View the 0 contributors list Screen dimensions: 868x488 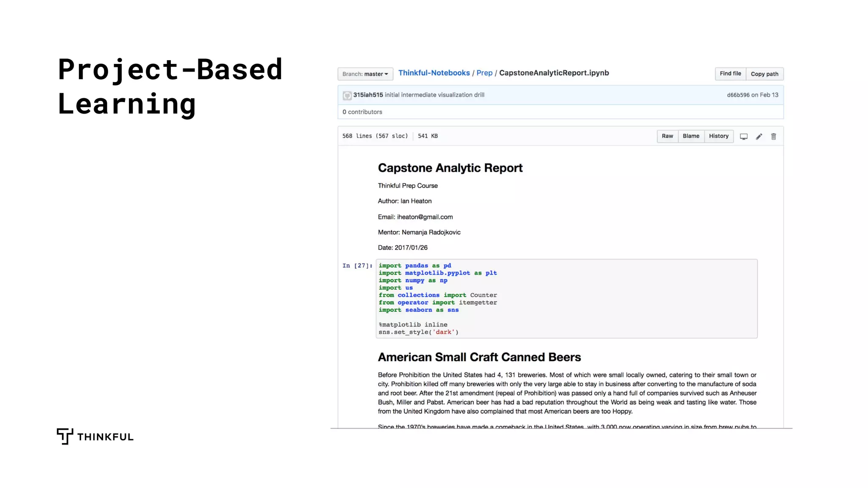(x=362, y=112)
